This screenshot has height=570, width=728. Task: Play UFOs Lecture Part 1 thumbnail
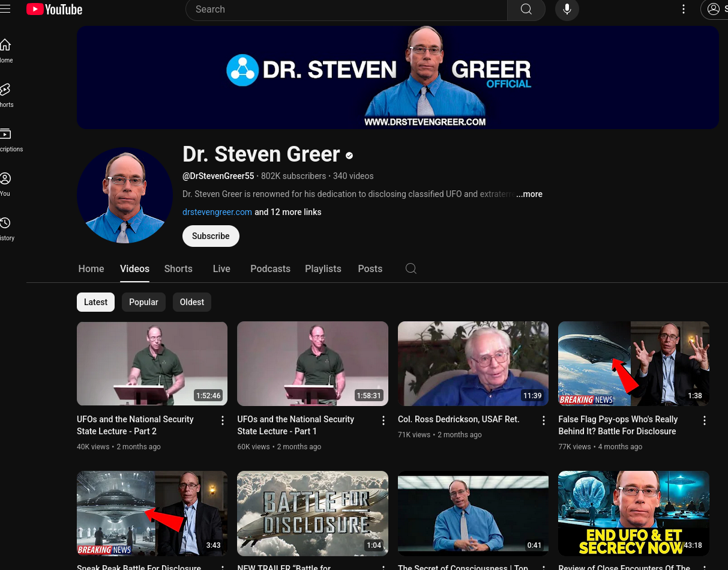313,363
